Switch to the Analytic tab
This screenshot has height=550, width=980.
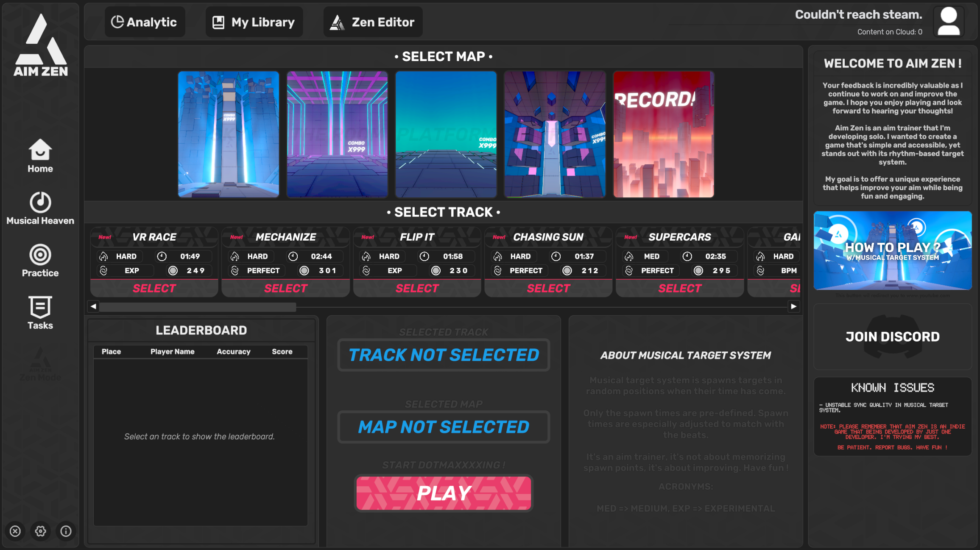click(x=145, y=22)
